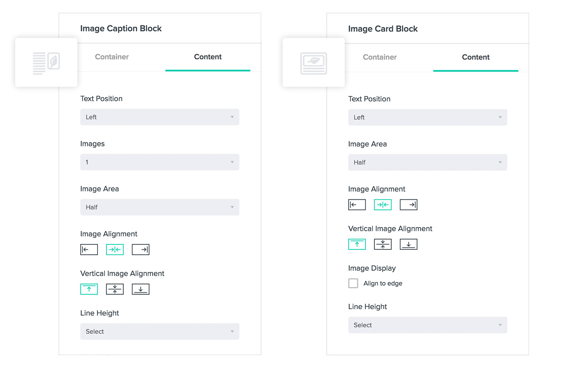
Task: Center image vertically in Image Card Block
Action: (383, 244)
